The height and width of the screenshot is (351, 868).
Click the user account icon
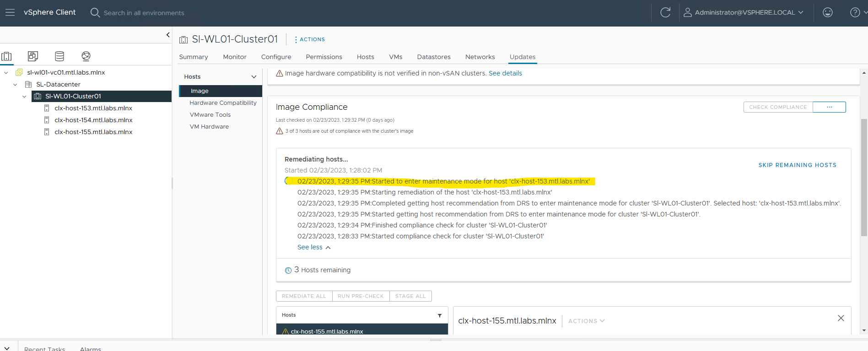point(687,12)
